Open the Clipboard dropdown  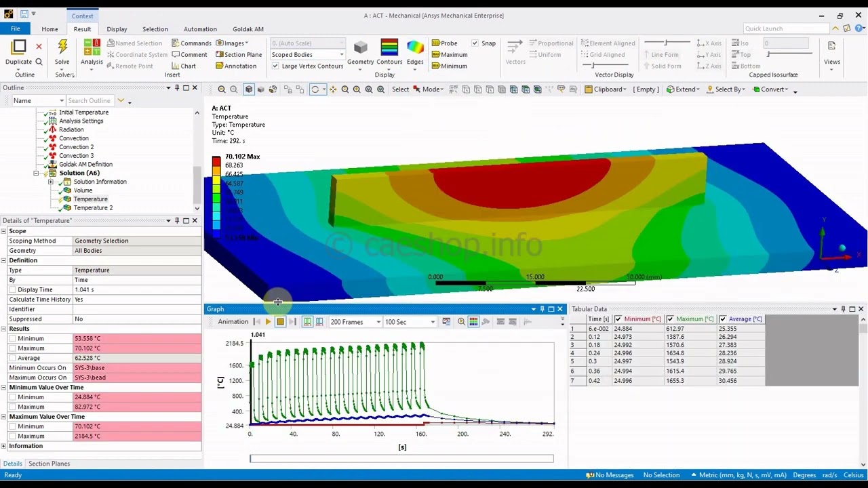pos(606,89)
